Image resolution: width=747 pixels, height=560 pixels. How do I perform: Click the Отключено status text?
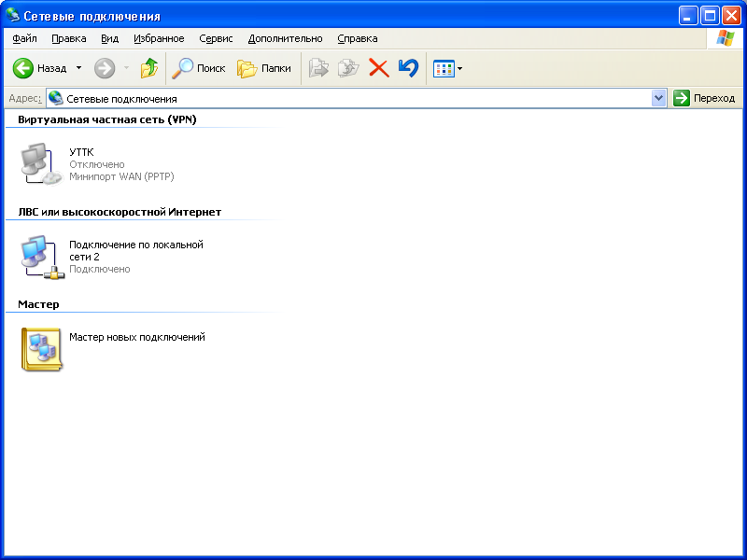click(x=97, y=164)
